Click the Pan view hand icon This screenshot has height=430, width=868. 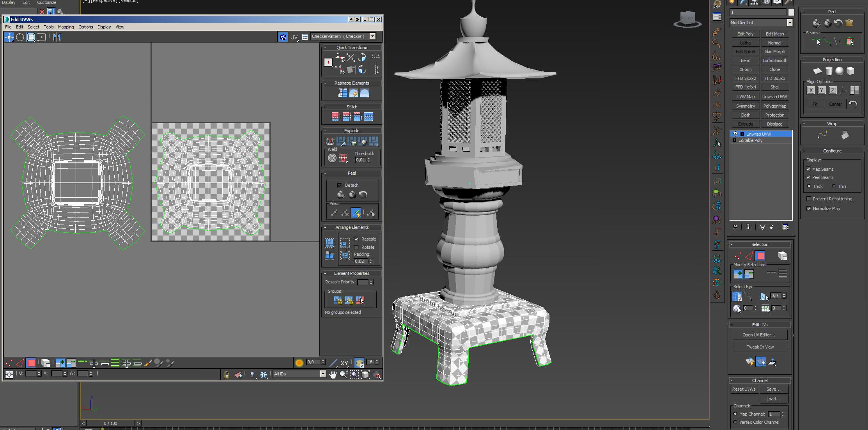coord(333,374)
